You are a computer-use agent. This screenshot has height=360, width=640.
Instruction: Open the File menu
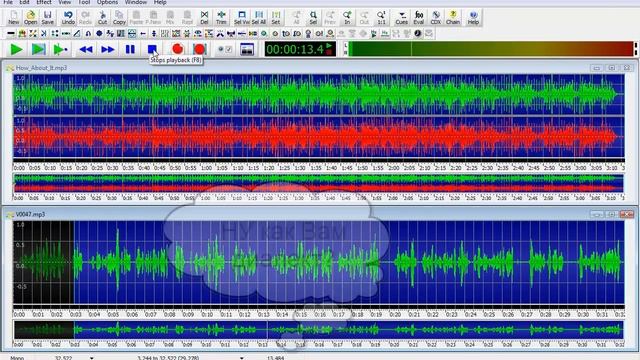pyautogui.click(x=8, y=2)
